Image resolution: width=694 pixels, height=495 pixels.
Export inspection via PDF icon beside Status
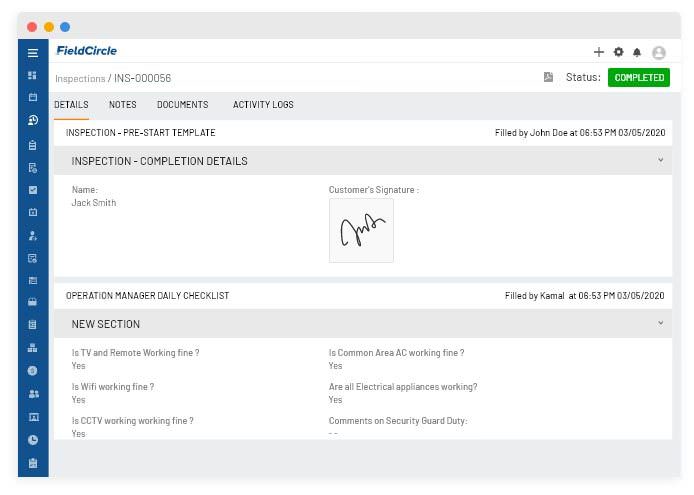[x=548, y=77]
